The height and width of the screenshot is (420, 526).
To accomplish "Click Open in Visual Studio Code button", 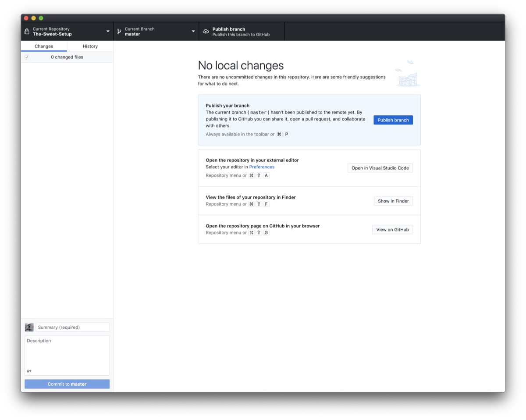I will (x=380, y=168).
